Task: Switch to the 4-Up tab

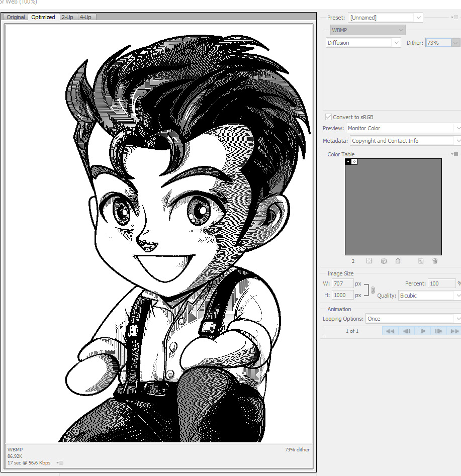Action: point(85,17)
